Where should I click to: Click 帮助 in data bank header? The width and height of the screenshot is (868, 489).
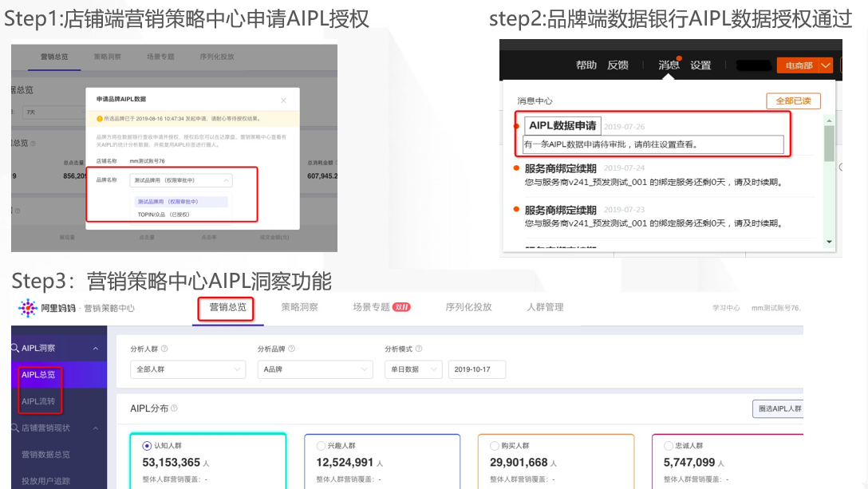point(586,65)
